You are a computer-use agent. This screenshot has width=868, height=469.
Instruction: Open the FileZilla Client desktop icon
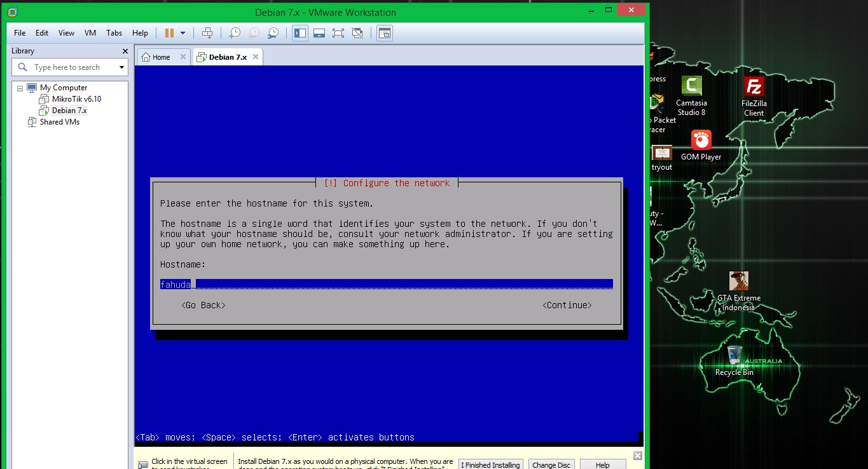[754, 97]
